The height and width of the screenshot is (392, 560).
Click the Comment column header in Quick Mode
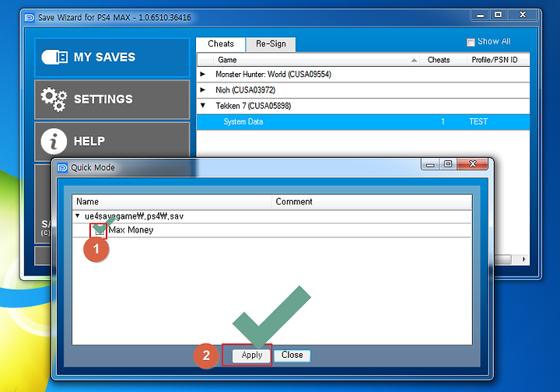coord(372,201)
